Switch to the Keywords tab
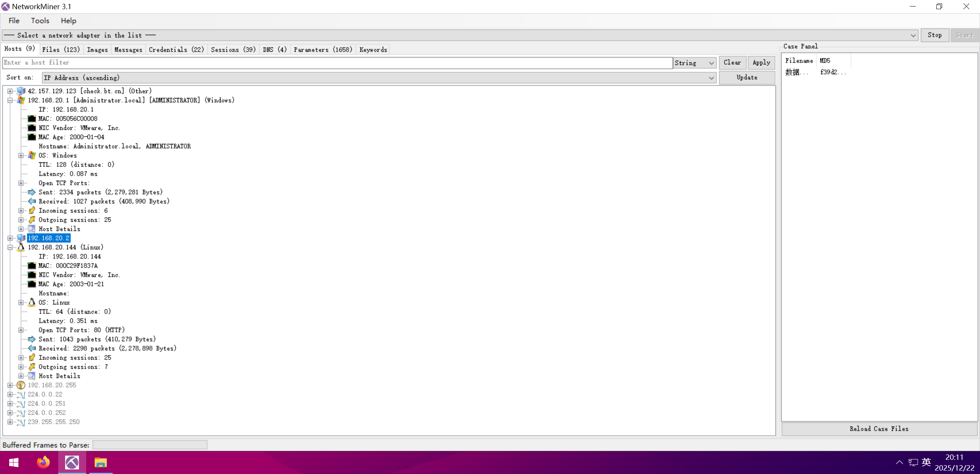Screen dimensions: 980x474 coord(373,50)
